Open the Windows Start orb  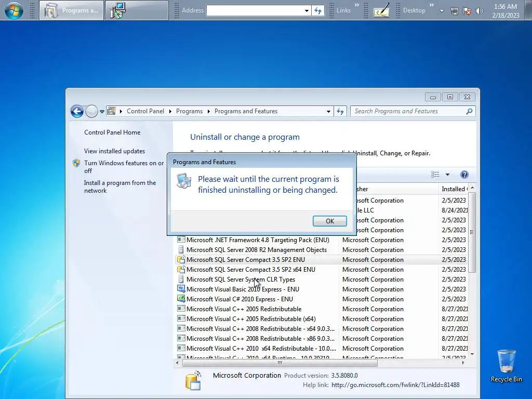pyautogui.click(x=14, y=10)
